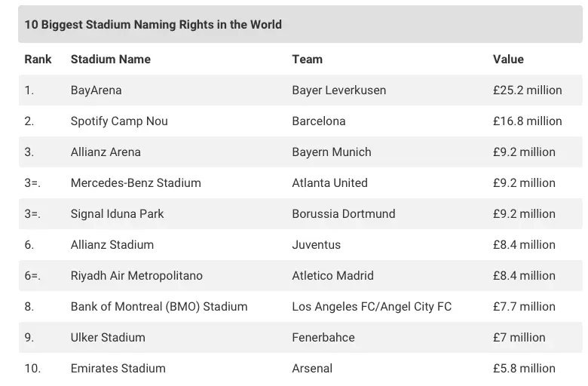Select the BayArena stadium cell
The height and width of the screenshot is (386, 588).
(x=96, y=90)
